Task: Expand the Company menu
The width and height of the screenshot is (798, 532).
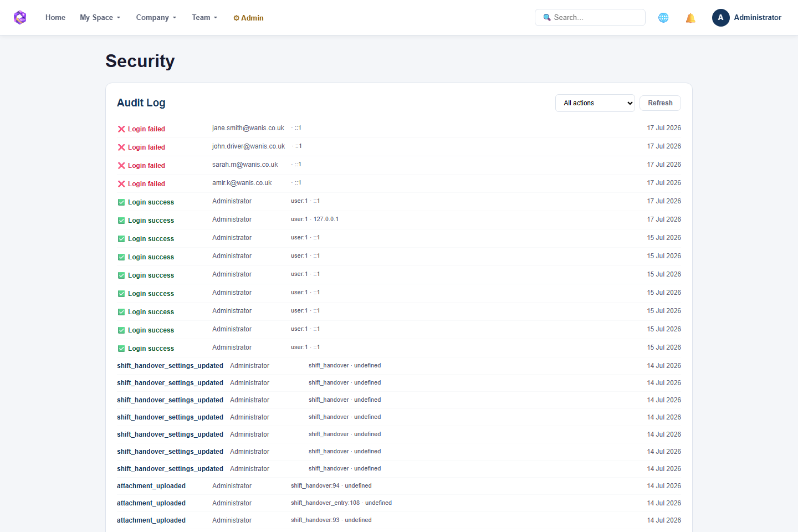Action: coord(156,18)
